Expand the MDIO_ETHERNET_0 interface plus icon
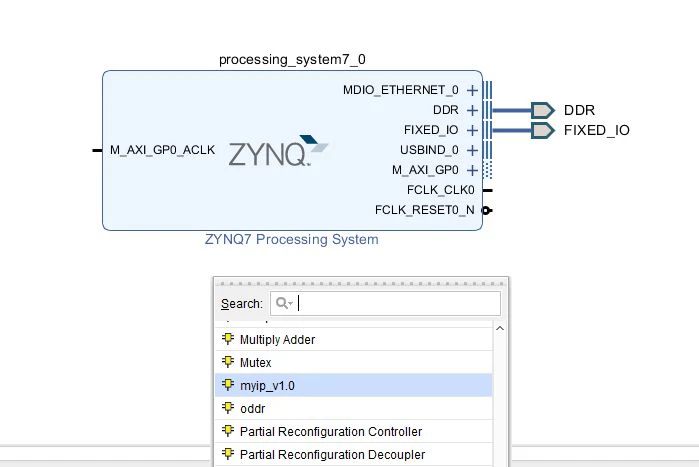Image resolution: width=699 pixels, height=467 pixels. click(472, 90)
